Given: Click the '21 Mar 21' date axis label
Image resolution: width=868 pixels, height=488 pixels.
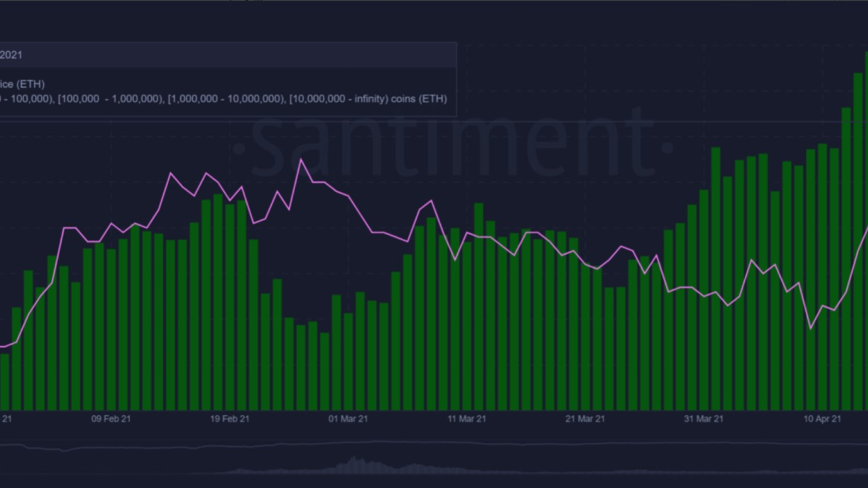Looking at the screenshot, I should click(x=585, y=419).
